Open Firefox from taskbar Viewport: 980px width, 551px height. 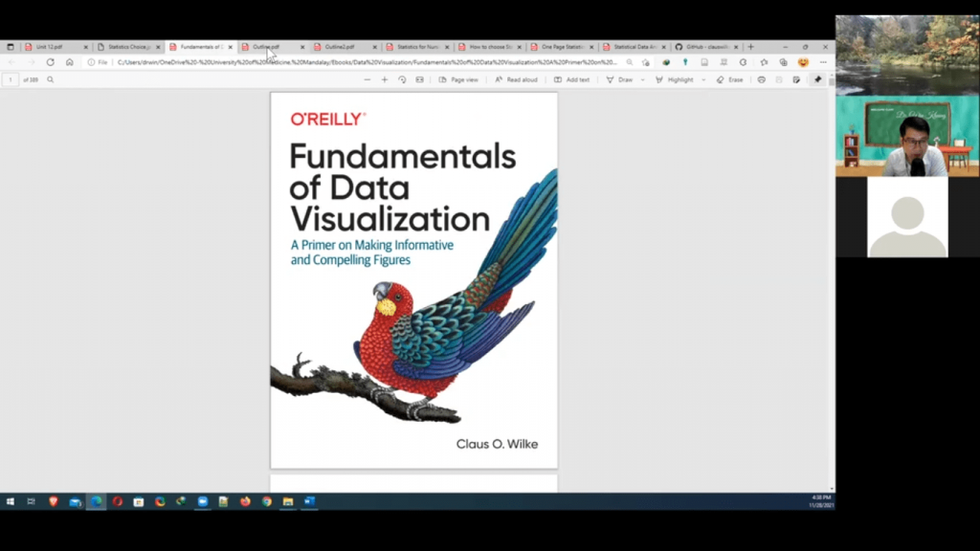point(245,501)
